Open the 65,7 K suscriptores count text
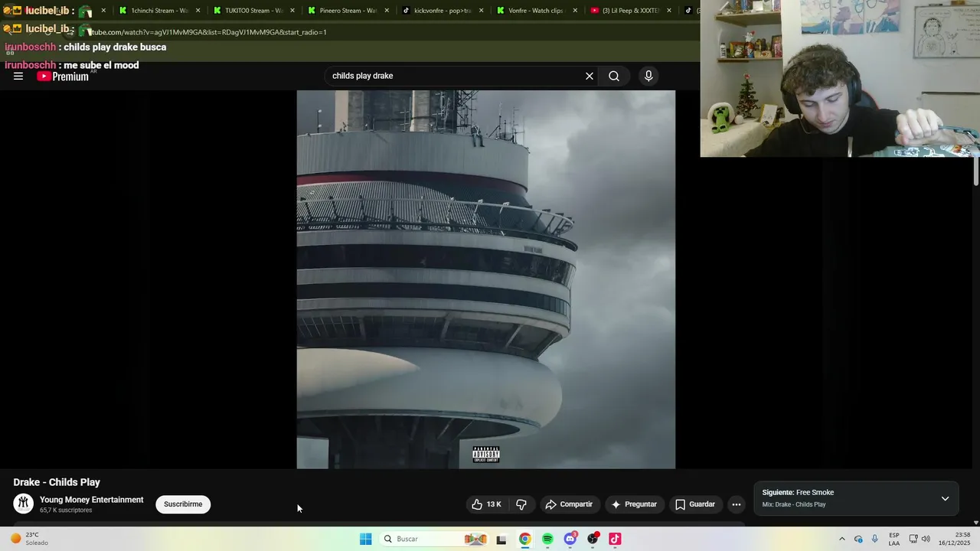This screenshot has height=551, width=980. tap(66, 510)
